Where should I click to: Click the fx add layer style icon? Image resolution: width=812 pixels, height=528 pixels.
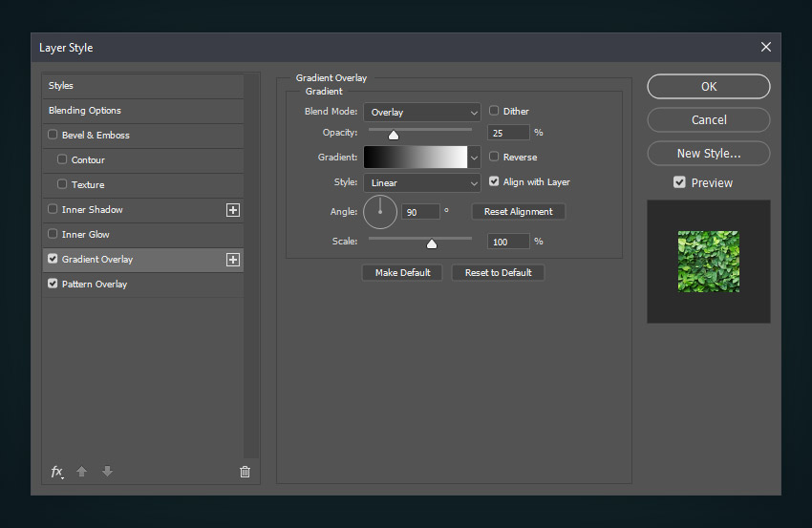point(56,472)
